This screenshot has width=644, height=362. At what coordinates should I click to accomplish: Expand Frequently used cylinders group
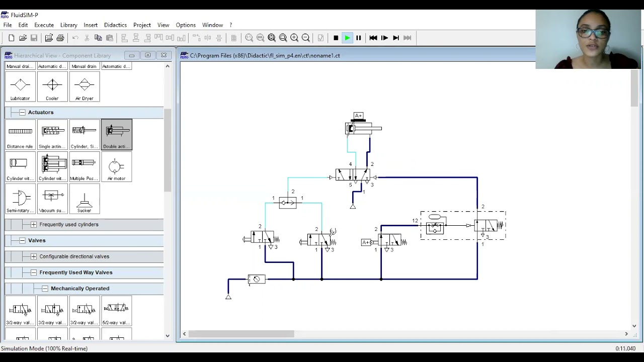click(x=33, y=224)
